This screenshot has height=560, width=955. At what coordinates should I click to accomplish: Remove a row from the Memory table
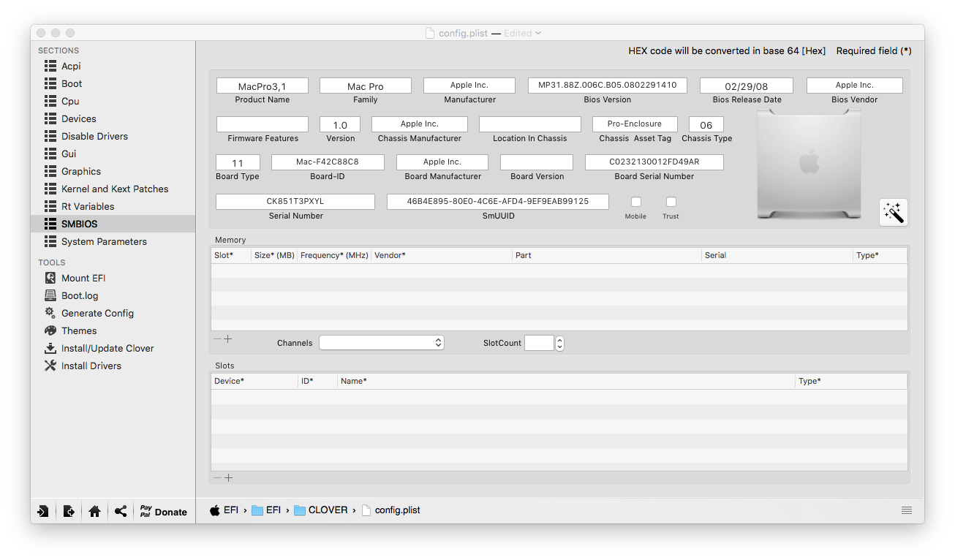point(217,339)
